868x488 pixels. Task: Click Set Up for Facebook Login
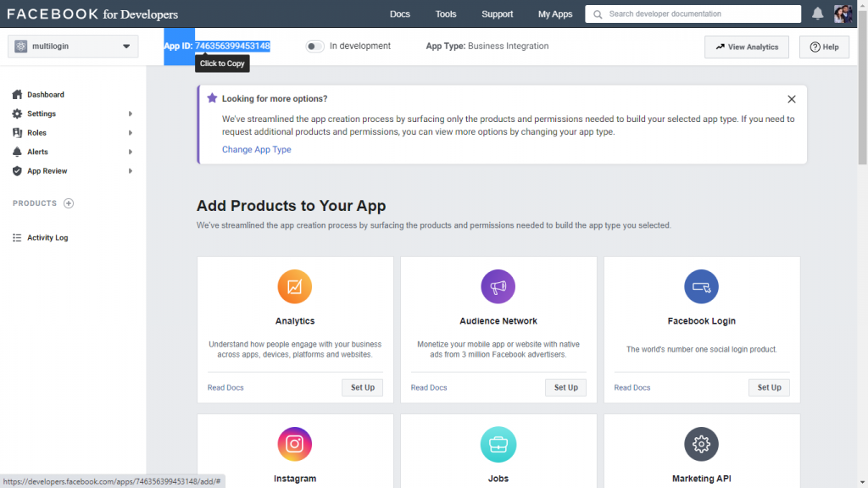pos(769,387)
